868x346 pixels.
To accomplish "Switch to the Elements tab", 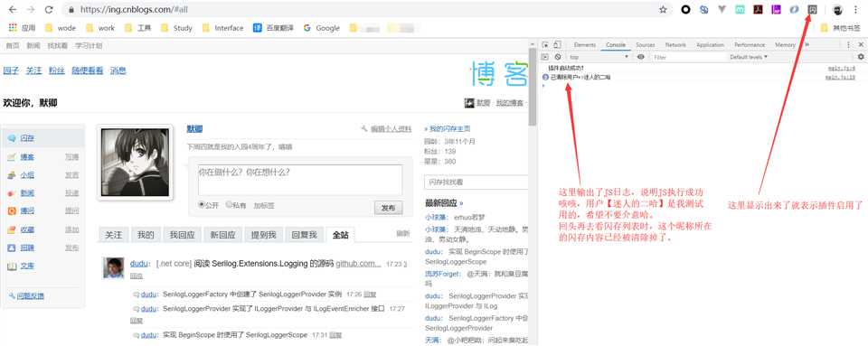I will [x=585, y=45].
